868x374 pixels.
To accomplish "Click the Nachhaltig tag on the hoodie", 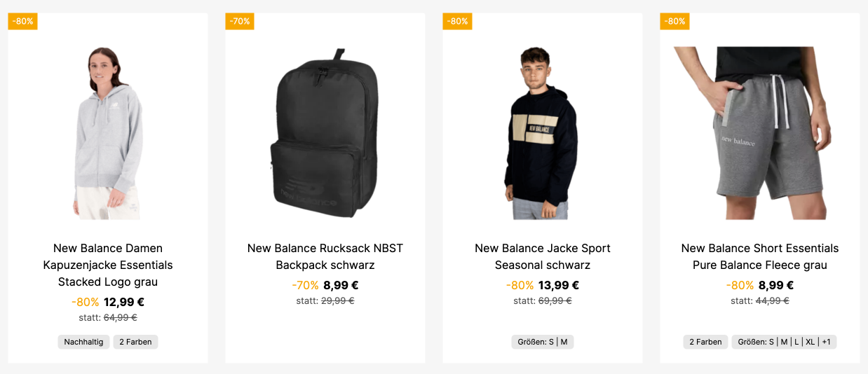I will coord(83,342).
